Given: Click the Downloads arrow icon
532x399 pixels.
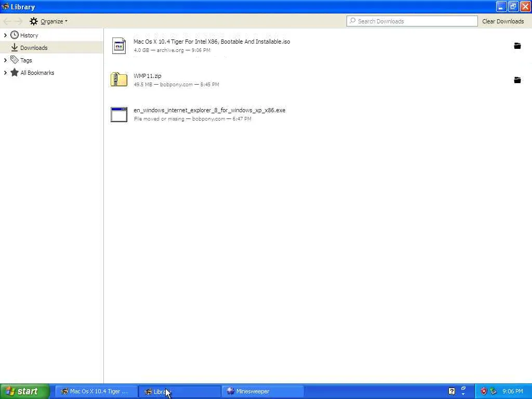Looking at the screenshot, I should pyautogui.click(x=14, y=47).
